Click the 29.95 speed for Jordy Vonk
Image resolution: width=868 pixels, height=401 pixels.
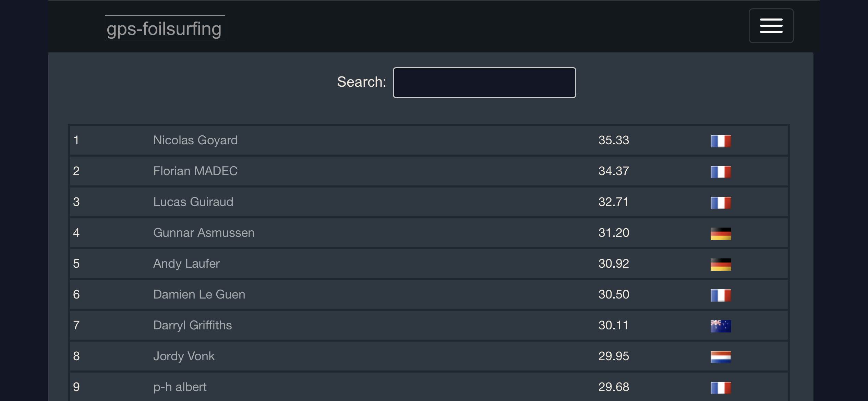pyautogui.click(x=614, y=356)
